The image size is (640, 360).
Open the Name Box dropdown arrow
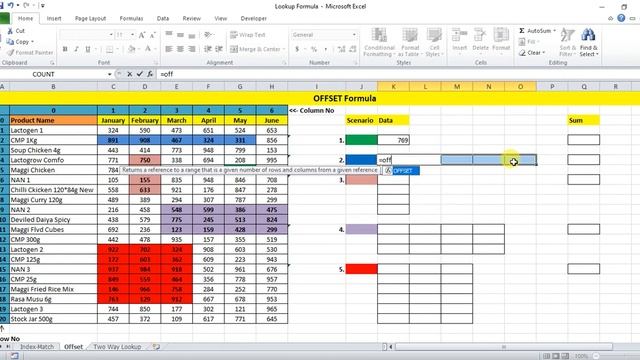[x=109, y=74]
